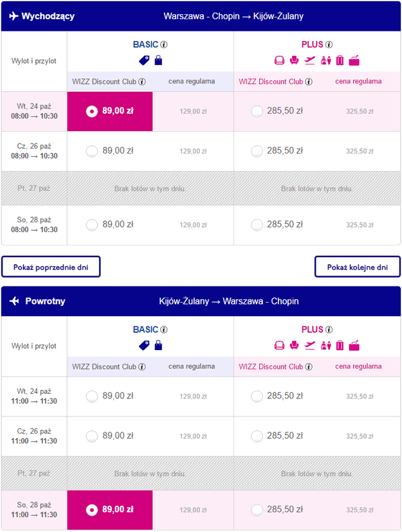Viewport: 402px width, 532px height.
Task: Click the PLUS info icon in outbound section
Action: coord(329,45)
